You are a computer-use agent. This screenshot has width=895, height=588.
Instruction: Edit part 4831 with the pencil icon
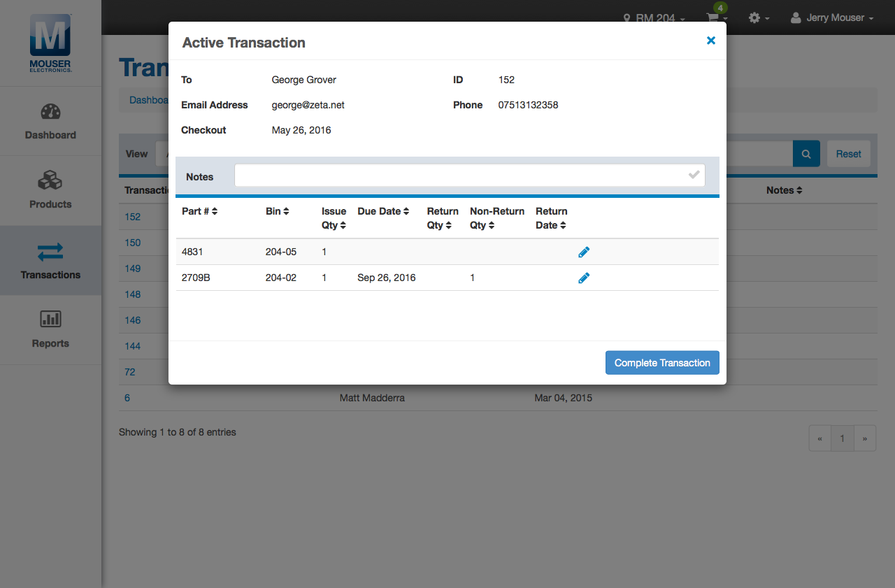coord(584,252)
